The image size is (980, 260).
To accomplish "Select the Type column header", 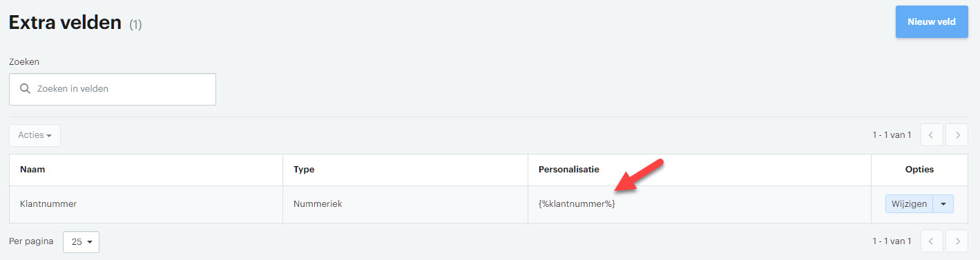I will click(304, 169).
